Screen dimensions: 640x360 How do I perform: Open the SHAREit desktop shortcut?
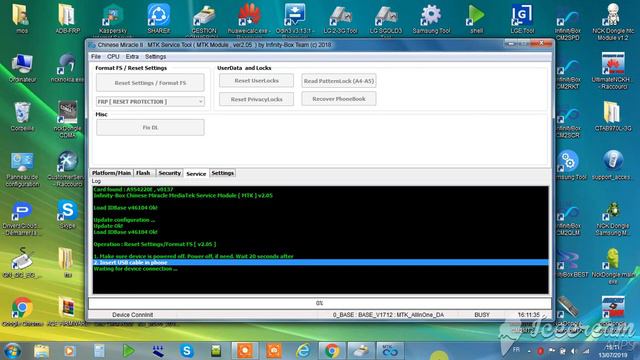(158, 18)
